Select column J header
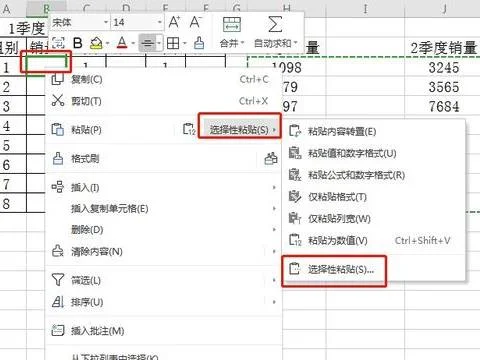The height and width of the screenshot is (360, 480). [443, 8]
